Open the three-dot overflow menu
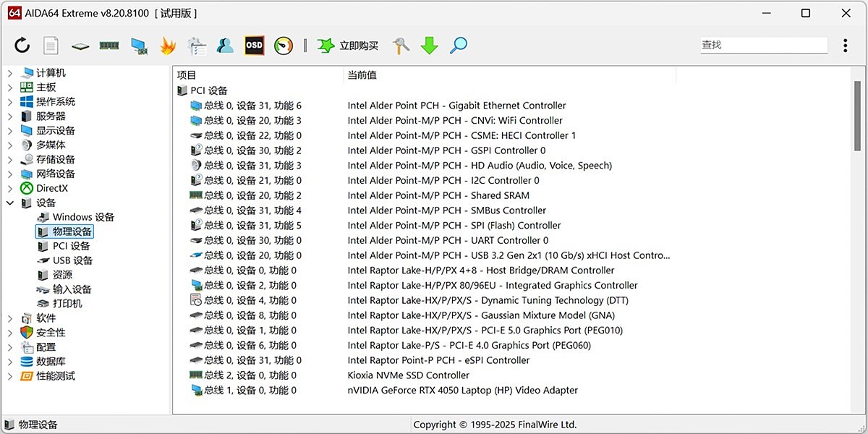 (x=845, y=45)
